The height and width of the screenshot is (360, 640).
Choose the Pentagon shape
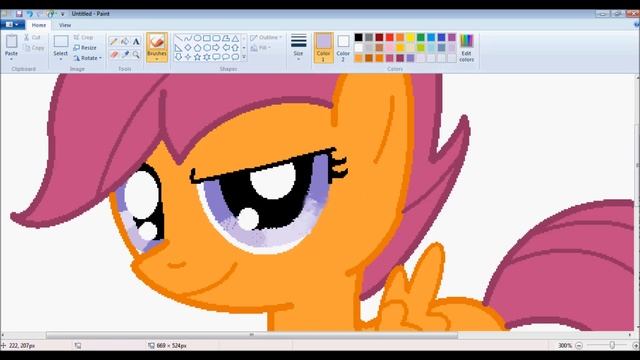[x=197, y=48]
